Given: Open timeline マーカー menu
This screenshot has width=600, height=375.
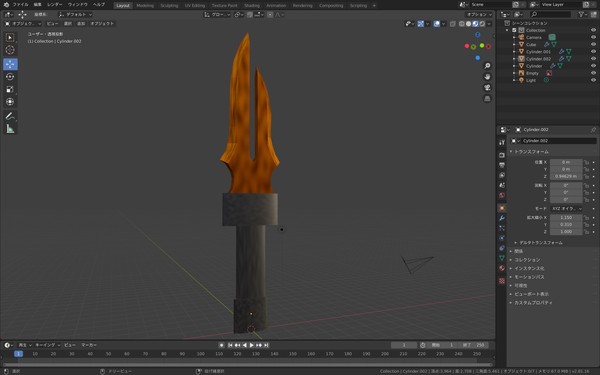Looking at the screenshot, I should pyautogui.click(x=89, y=345).
